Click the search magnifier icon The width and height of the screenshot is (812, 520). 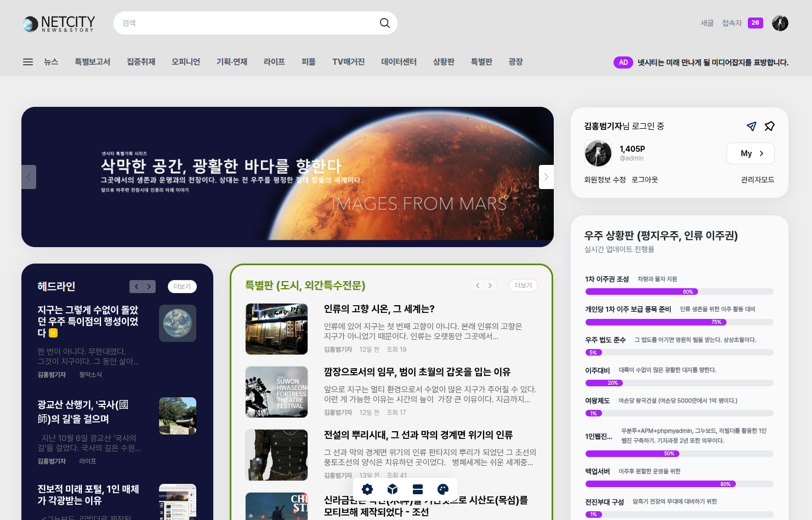click(x=384, y=23)
